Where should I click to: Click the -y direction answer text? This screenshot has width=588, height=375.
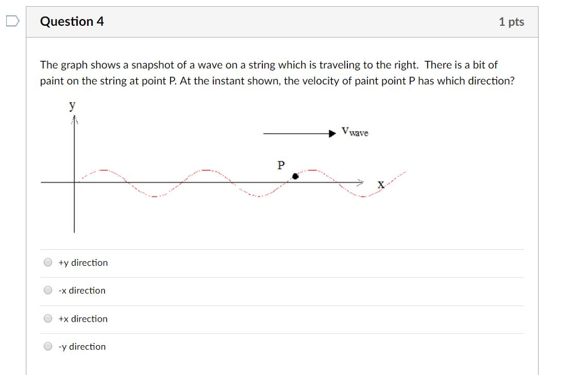82,346
